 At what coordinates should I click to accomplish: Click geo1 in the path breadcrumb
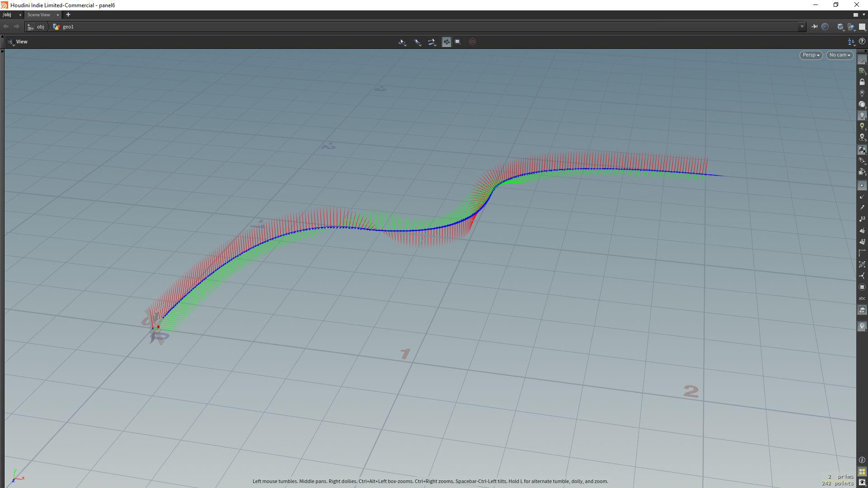pyautogui.click(x=68, y=27)
